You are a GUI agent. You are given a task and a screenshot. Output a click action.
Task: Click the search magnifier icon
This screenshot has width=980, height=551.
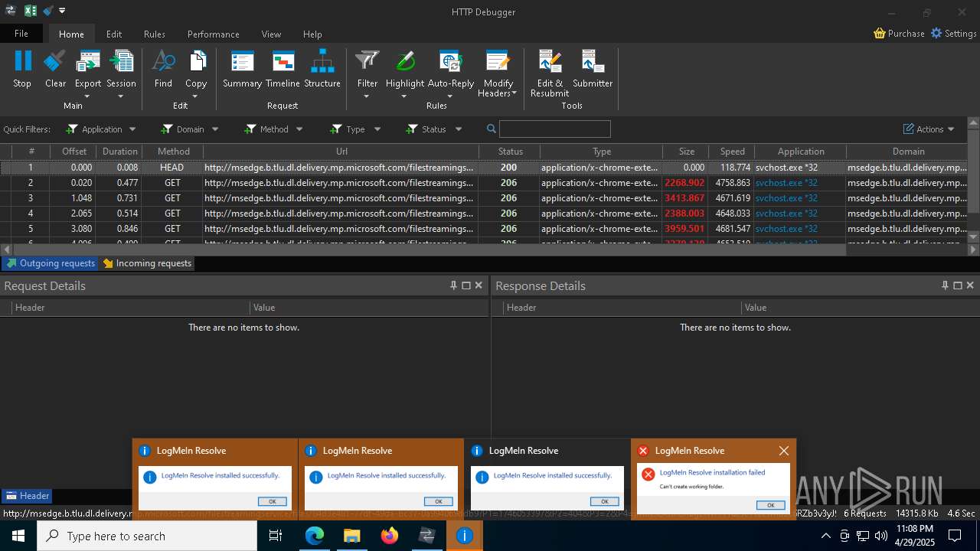click(x=492, y=129)
